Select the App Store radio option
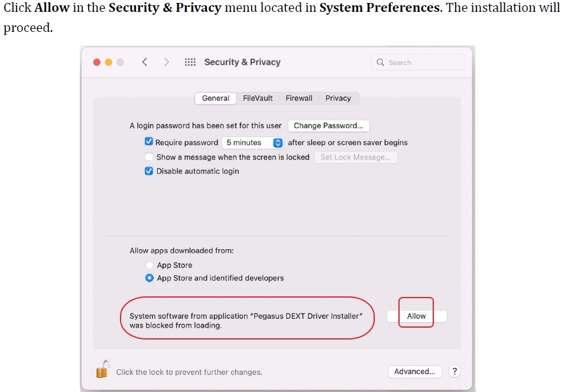 [150, 264]
